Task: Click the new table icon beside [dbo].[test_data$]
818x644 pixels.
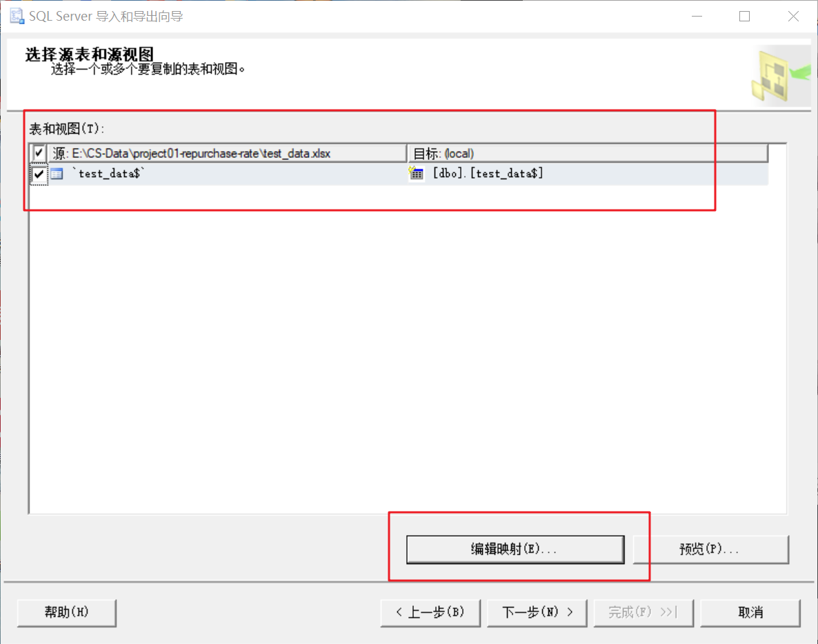Action: pos(416,174)
